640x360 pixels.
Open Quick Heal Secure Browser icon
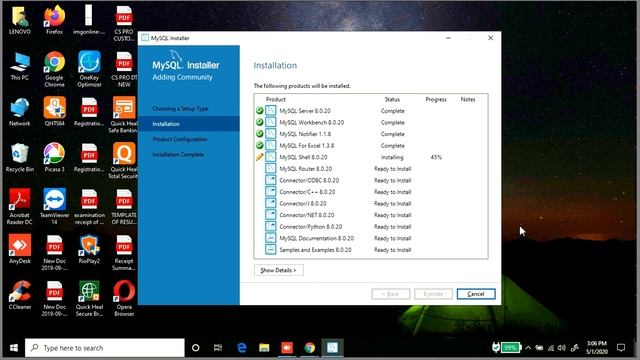(x=89, y=298)
